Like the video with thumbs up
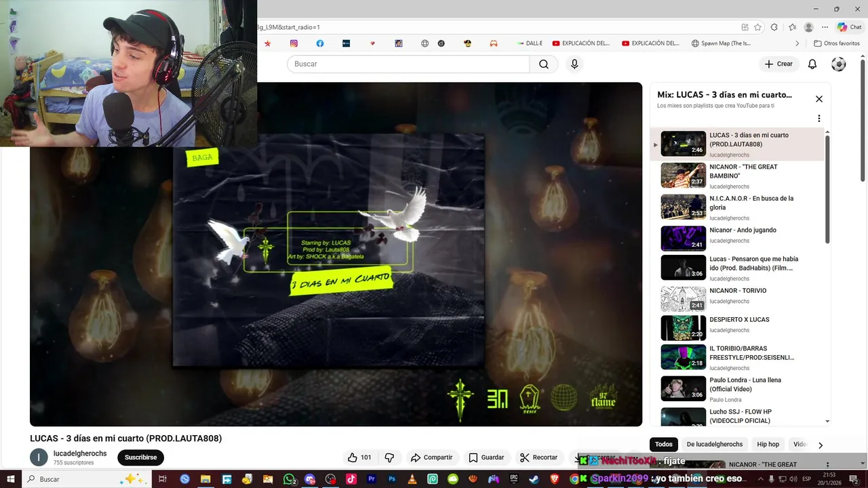868x488 pixels. click(359, 457)
